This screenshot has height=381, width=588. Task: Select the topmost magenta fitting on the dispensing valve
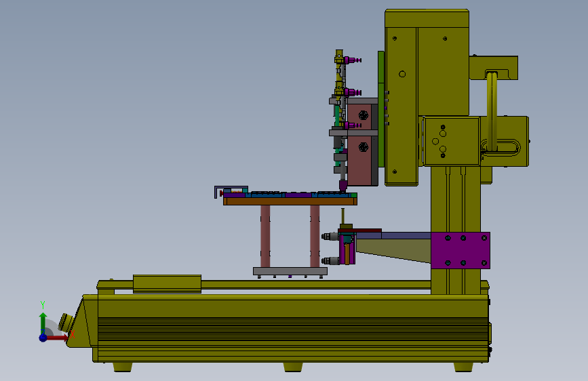[x=352, y=60]
